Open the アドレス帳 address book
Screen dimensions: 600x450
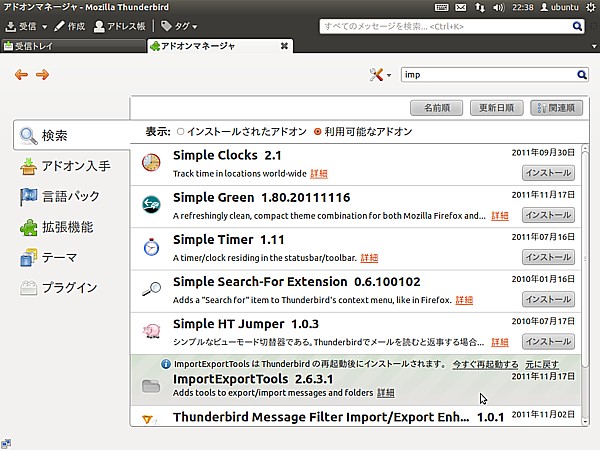click(x=119, y=26)
